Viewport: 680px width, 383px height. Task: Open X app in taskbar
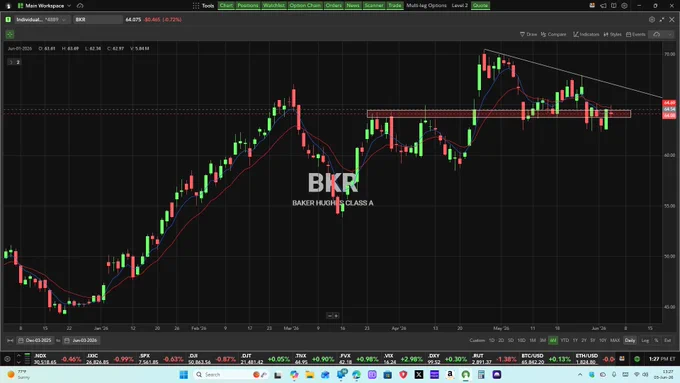(x=419, y=374)
